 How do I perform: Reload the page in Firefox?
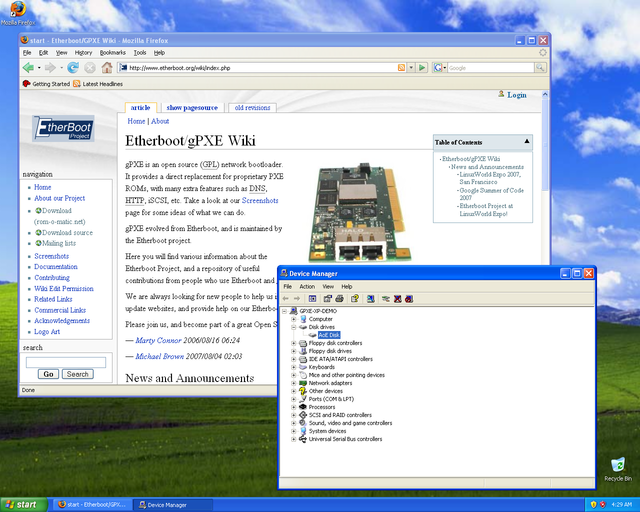pyautogui.click(x=73, y=67)
